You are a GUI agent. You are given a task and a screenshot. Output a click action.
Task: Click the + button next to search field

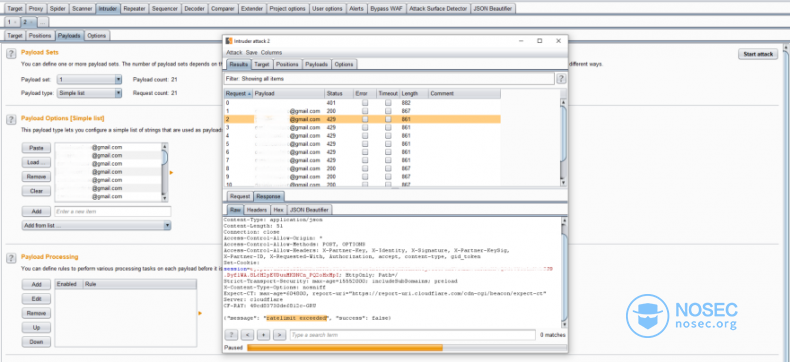(x=264, y=335)
